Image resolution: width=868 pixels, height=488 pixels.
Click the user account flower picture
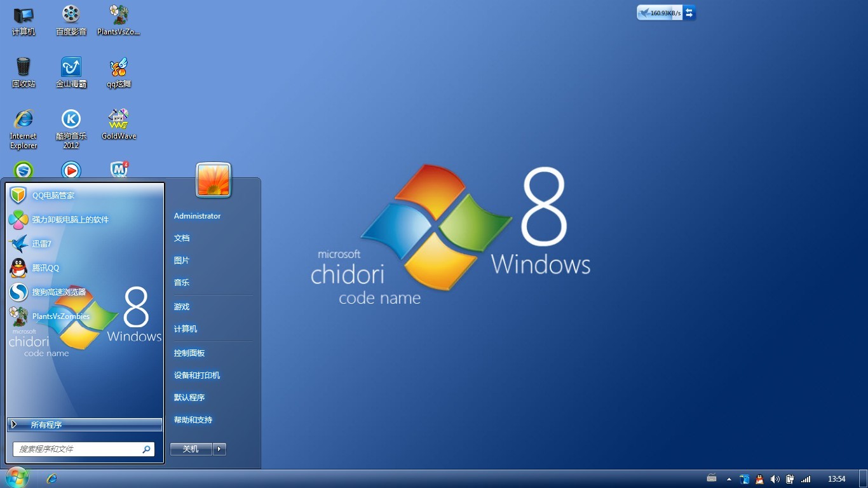tap(214, 180)
